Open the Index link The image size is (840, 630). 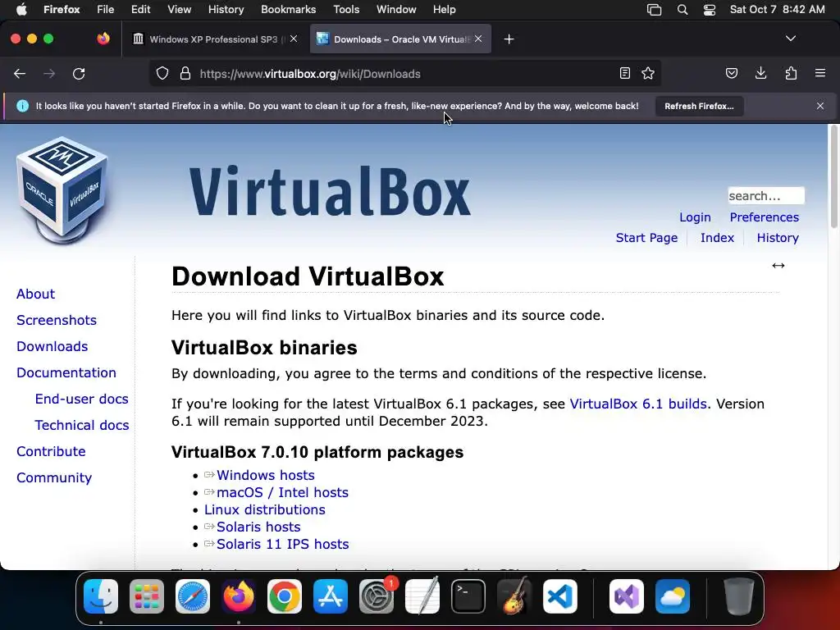pyautogui.click(x=717, y=238)
